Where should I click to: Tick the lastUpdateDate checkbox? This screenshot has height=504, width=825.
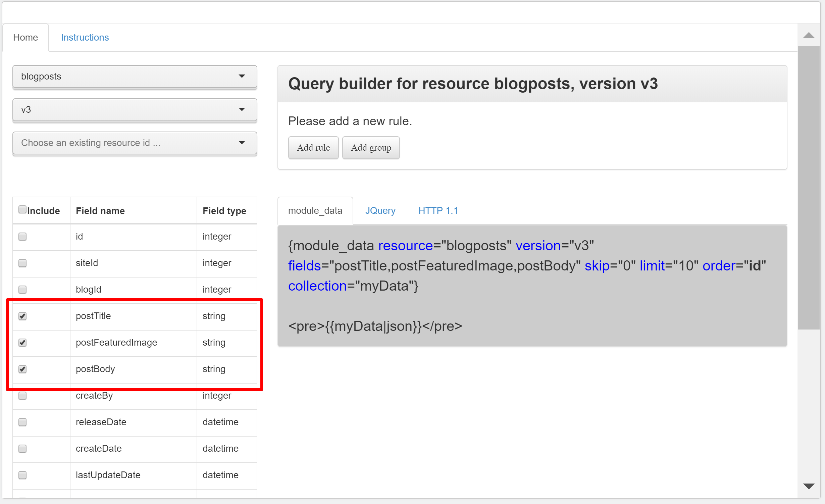pos(22,475)
